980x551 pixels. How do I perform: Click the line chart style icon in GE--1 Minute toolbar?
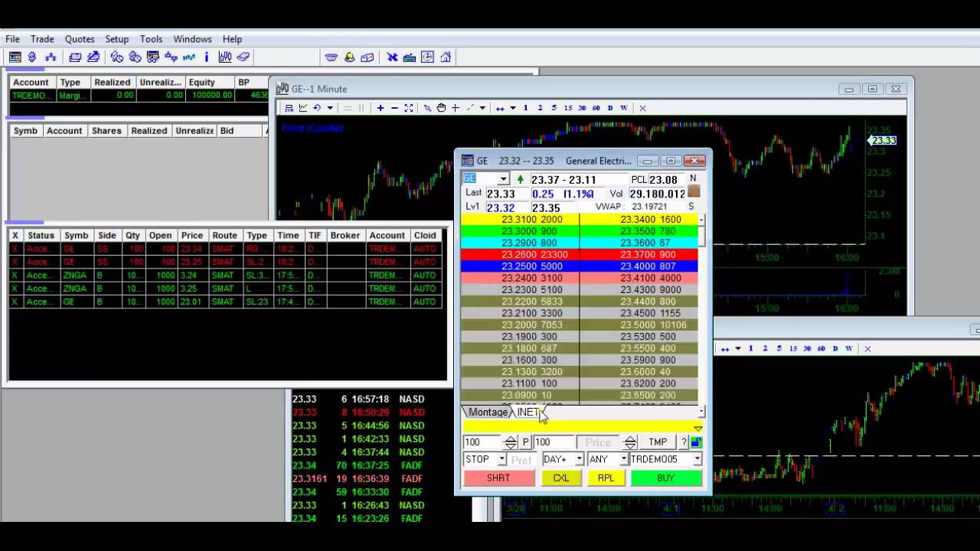click(x=303, y=108)
